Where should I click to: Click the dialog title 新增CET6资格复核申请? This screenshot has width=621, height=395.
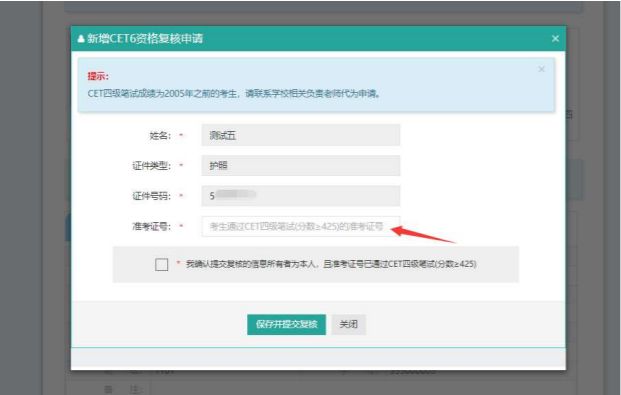(145, 39)
